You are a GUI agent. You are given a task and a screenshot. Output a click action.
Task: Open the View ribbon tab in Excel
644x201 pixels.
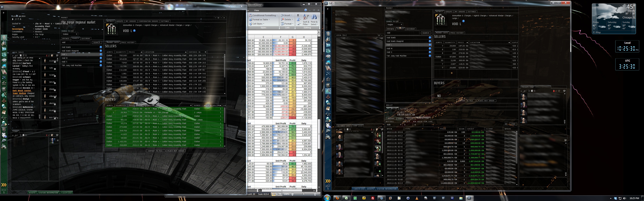pyautogui.click(x=256, y=10)
